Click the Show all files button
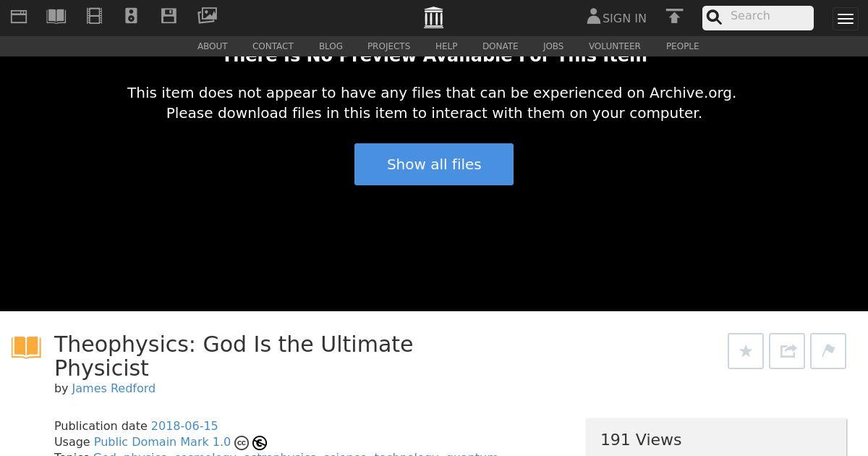Screen dimensions: 868x456 point(434,164)
